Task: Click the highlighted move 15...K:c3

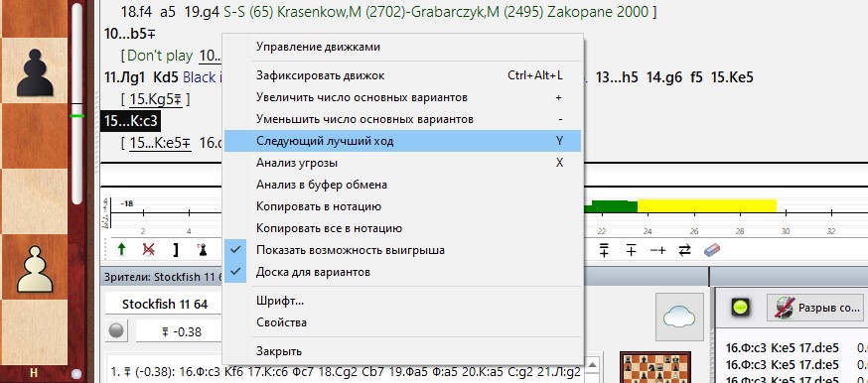Action: 131,121
